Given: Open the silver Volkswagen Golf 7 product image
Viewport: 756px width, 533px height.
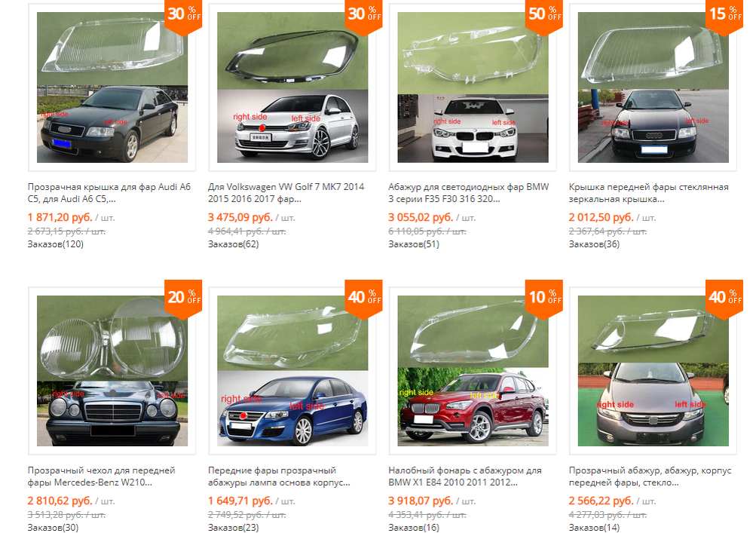Looking at the screenshot, I should click(x=292, y=87).
